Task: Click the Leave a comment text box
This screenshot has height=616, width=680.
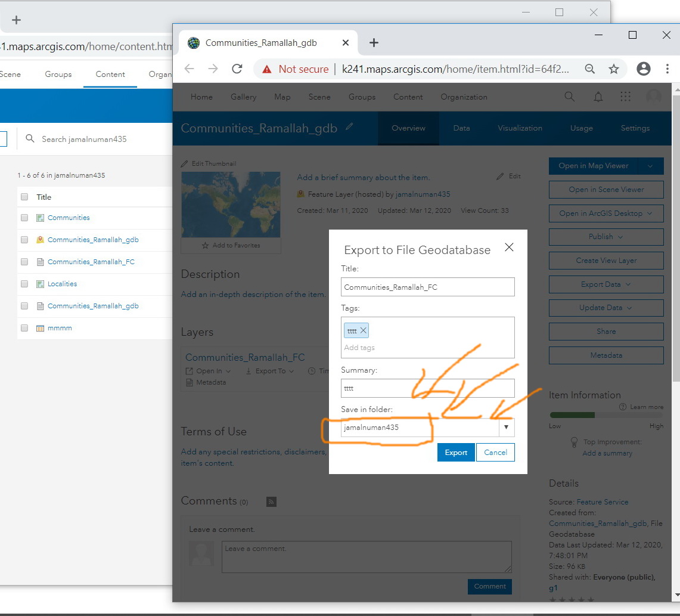Action: tap(367, 557)
